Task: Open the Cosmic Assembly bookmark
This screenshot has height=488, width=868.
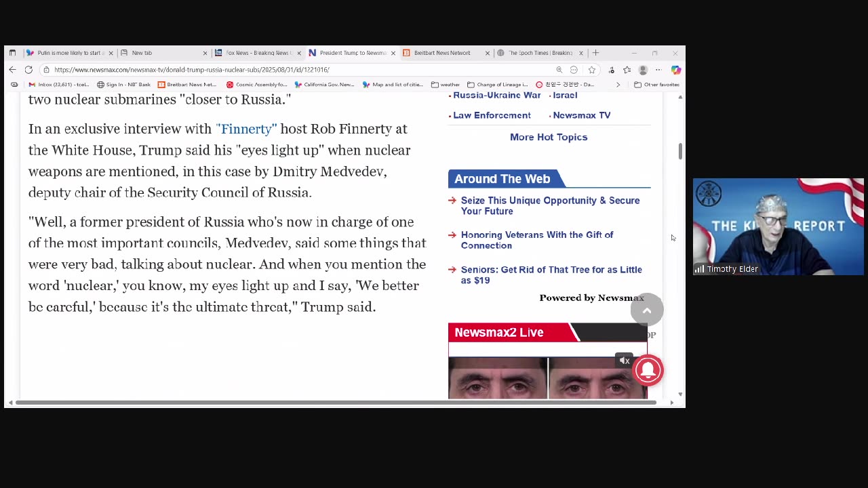Action: pos(257,85)
